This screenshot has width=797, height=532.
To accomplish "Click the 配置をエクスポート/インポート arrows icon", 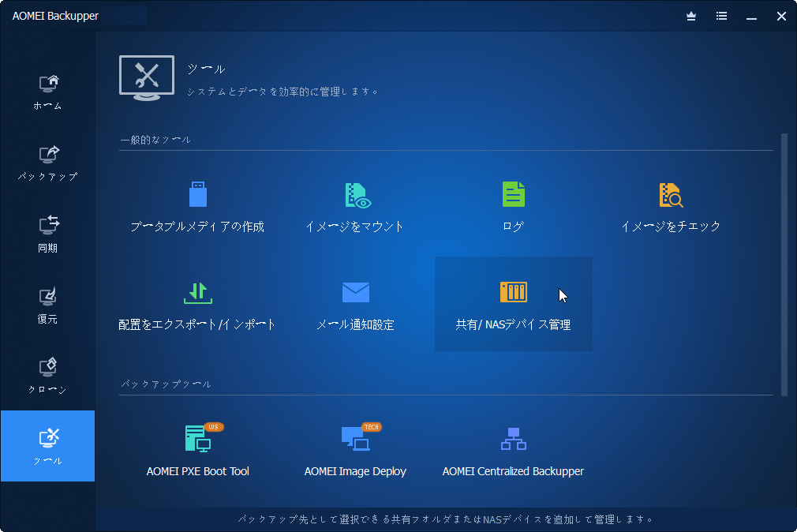I will (198, 293).
